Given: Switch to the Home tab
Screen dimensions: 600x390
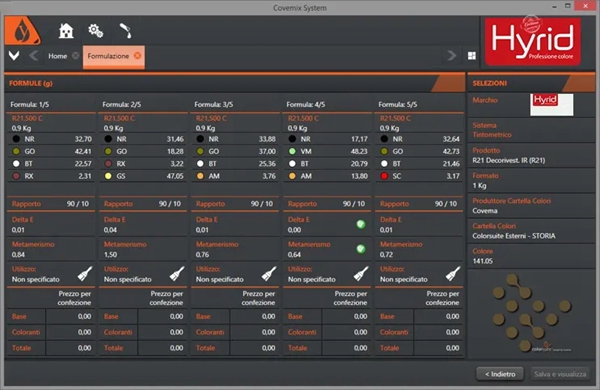Looking at the screenshot, I should coord(57,56).
